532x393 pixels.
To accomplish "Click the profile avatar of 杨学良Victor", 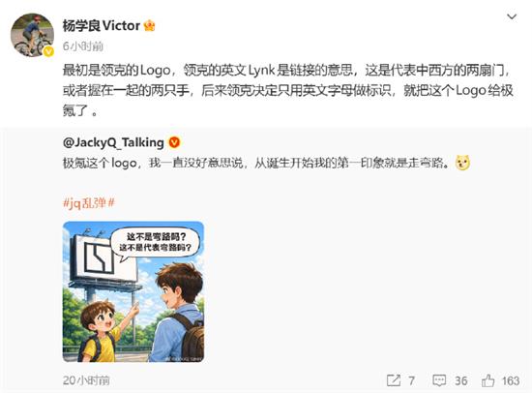I will point(32,35).
